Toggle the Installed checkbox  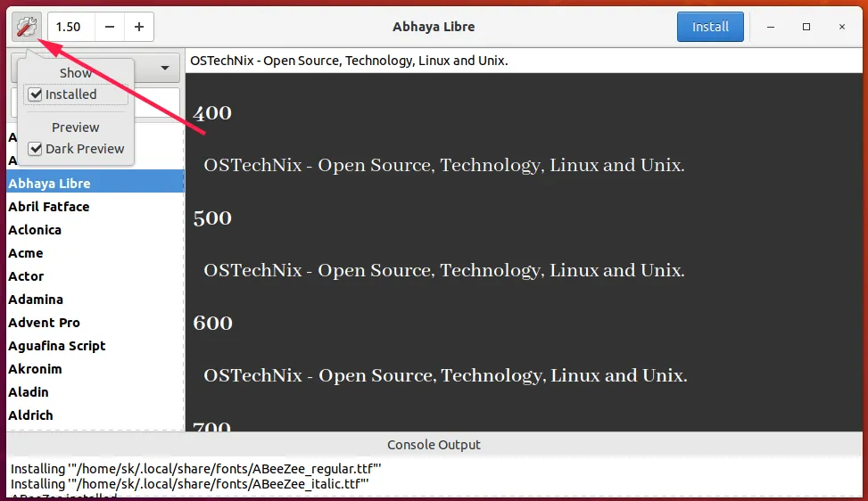pyautogui.click(x=36, y=94)
